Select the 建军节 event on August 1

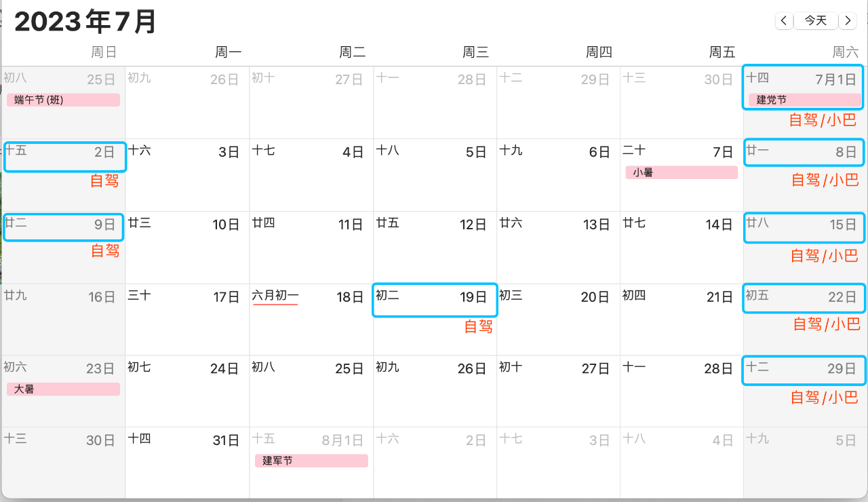(311, 461)
